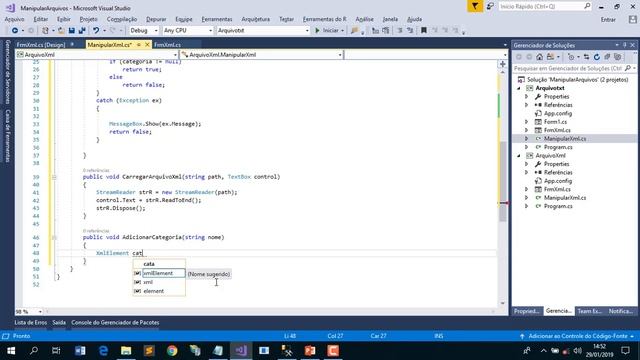Open the Lista de Erros bottom tab
This screenshot has height=360, width=640.
pyautogui.click(x=31, y=323)
